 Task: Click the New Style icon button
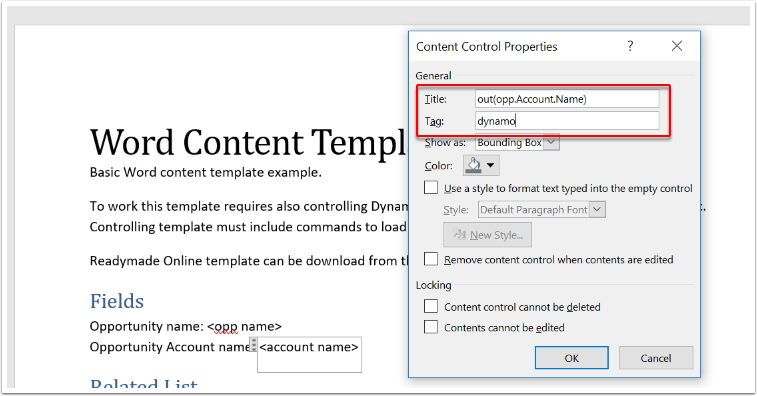tap(488, 235)
